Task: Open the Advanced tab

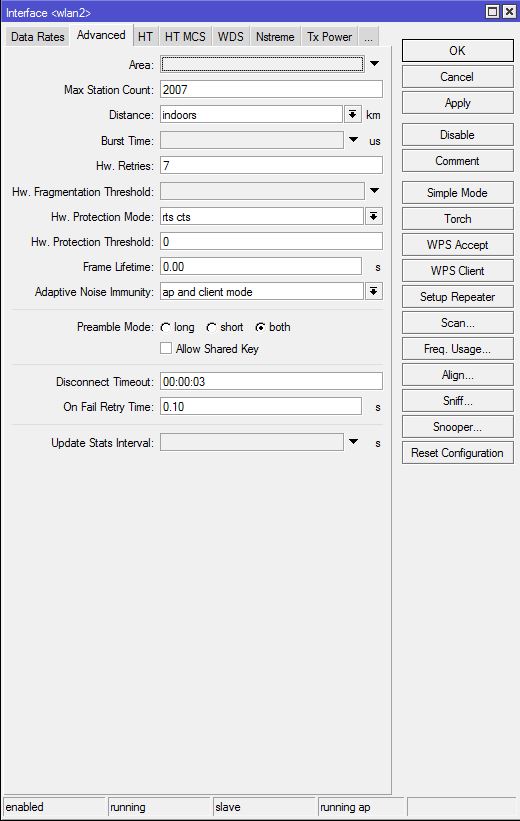Action: pos(101,35)
